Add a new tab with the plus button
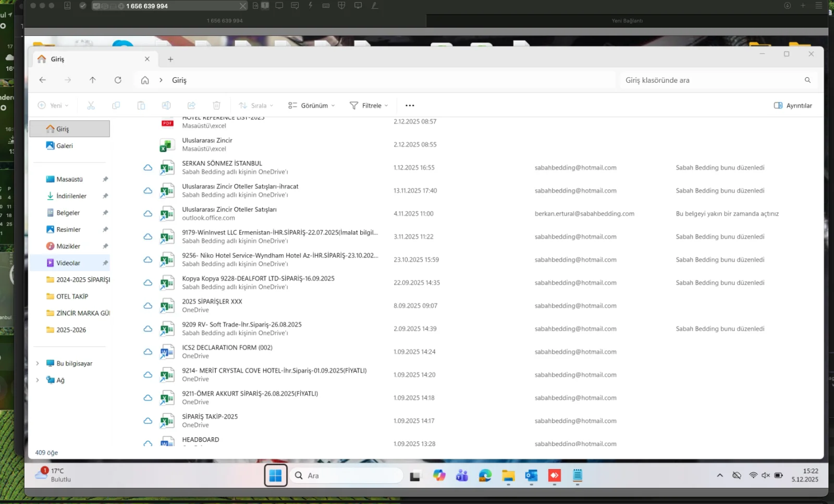 170,59
